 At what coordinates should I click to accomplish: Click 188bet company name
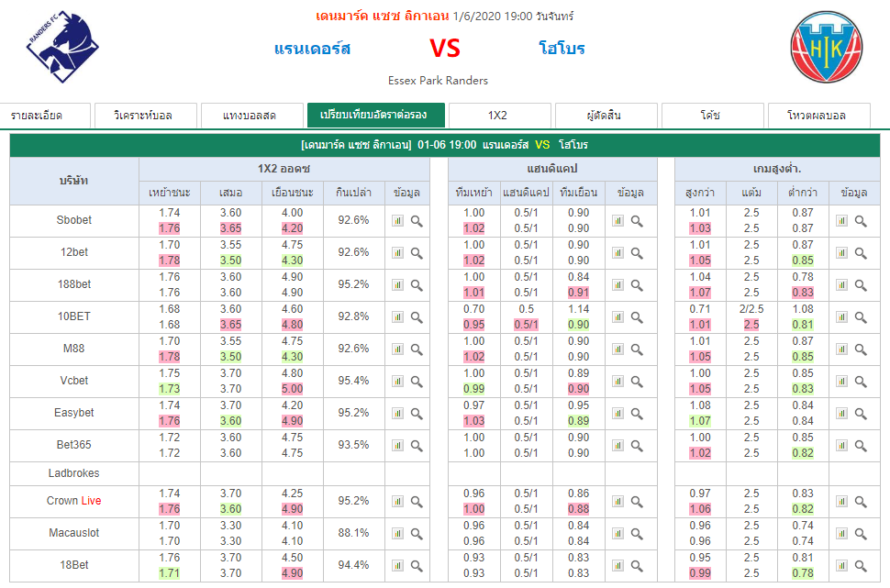tap(73, 284)
